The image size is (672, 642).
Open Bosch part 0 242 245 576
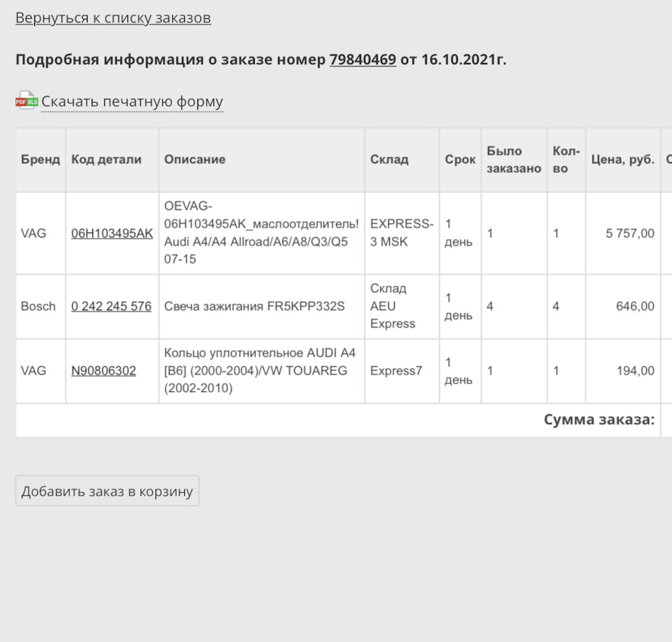(112, 306)
